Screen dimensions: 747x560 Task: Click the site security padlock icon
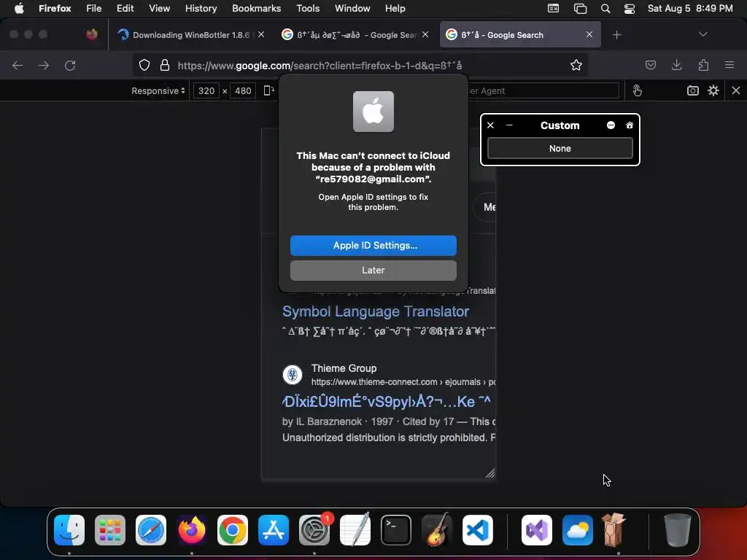coord(165,65)
